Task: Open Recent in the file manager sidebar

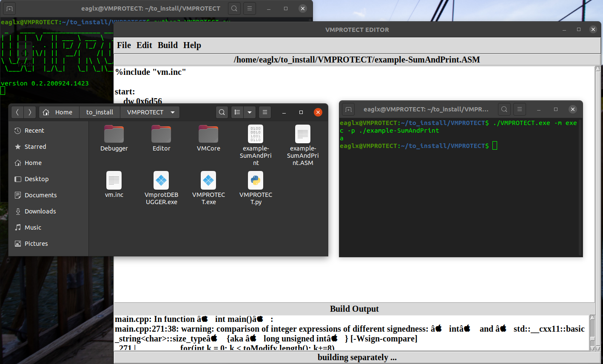Action: point(48,131)
